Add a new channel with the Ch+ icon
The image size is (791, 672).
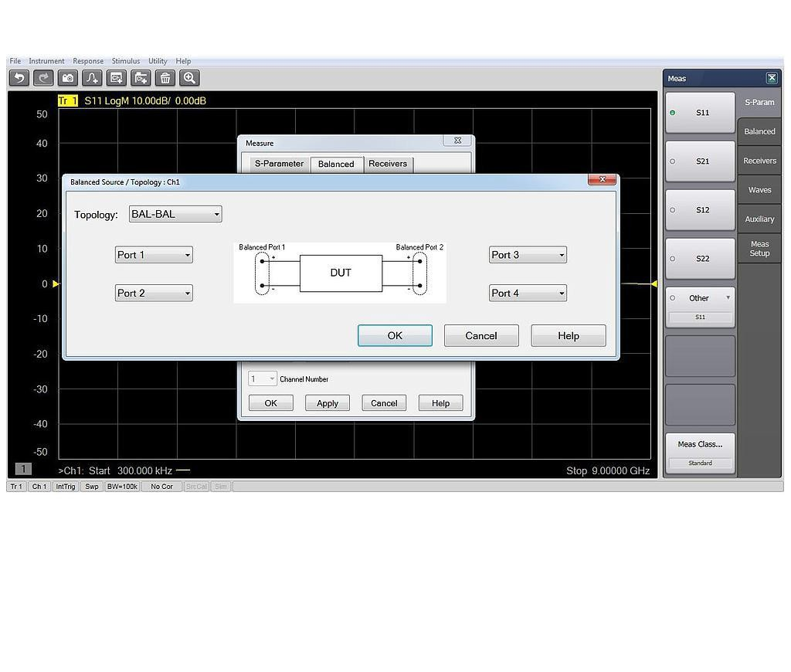(117, 77)
